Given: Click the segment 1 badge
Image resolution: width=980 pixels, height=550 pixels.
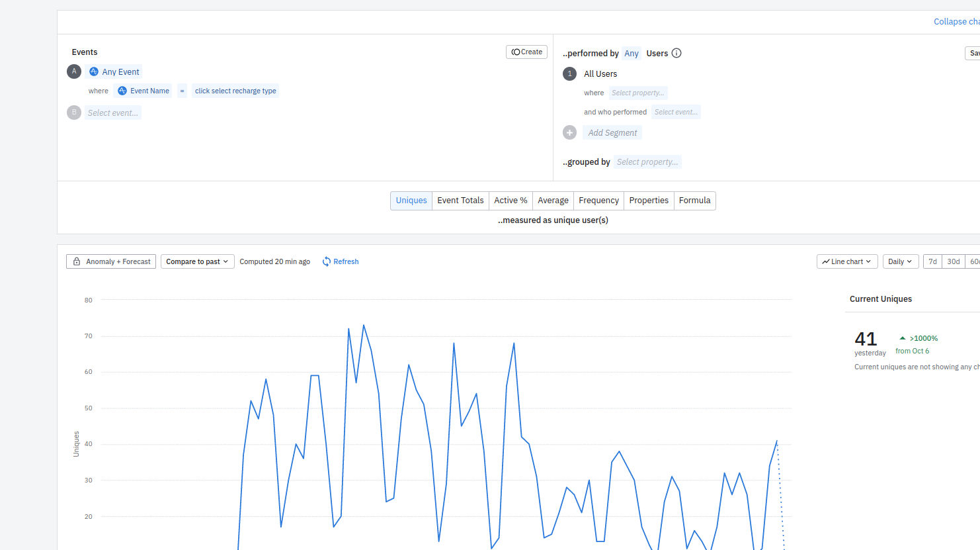Looking at the screenshot, I should click(569, 73).
